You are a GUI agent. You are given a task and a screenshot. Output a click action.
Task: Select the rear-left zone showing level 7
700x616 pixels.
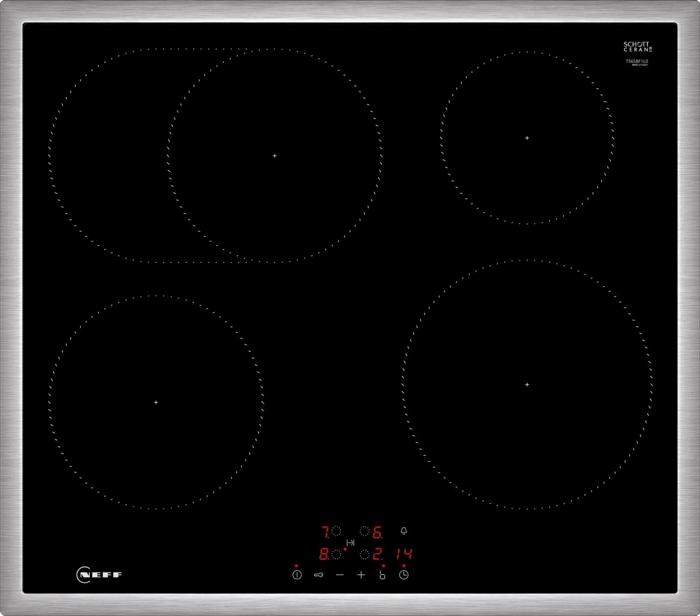coord(325,532)
